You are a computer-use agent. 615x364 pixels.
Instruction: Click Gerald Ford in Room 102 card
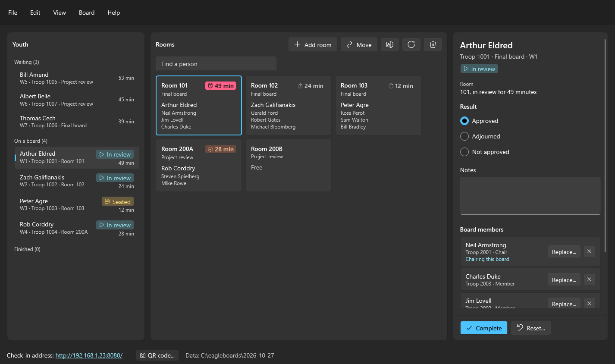[x=264, y=113]
